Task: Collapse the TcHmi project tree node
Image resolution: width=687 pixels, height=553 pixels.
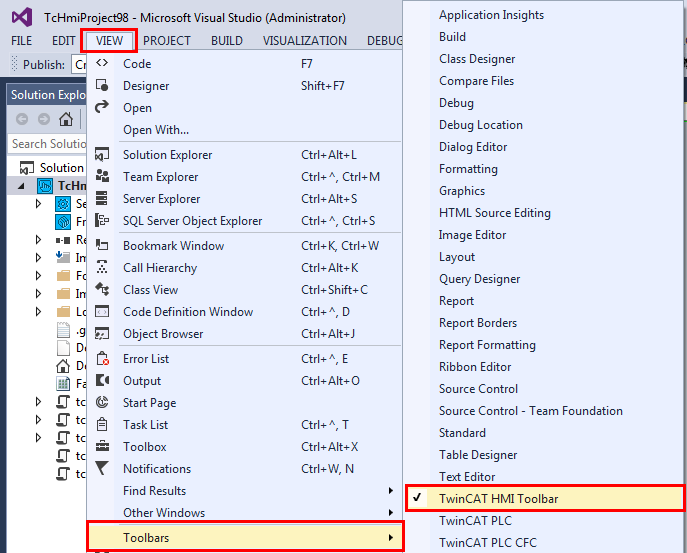Action: click(21, 186)
